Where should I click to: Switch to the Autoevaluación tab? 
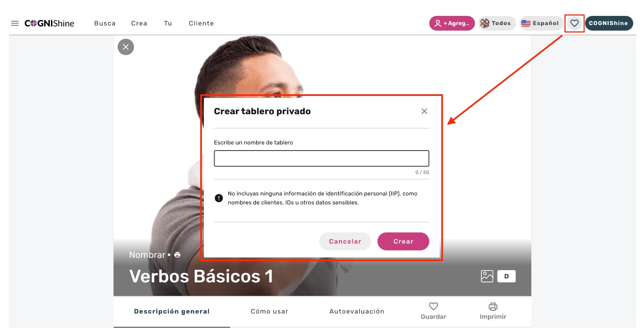[356, 311]
